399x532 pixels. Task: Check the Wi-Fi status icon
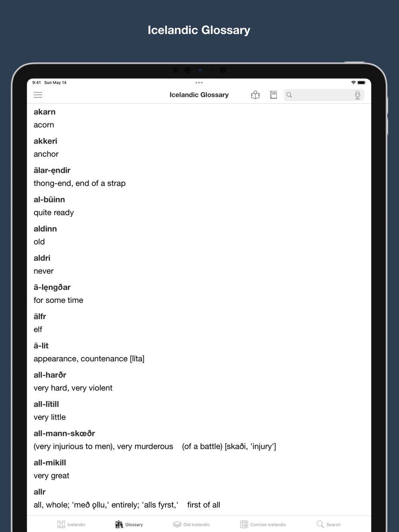point(353,83)
